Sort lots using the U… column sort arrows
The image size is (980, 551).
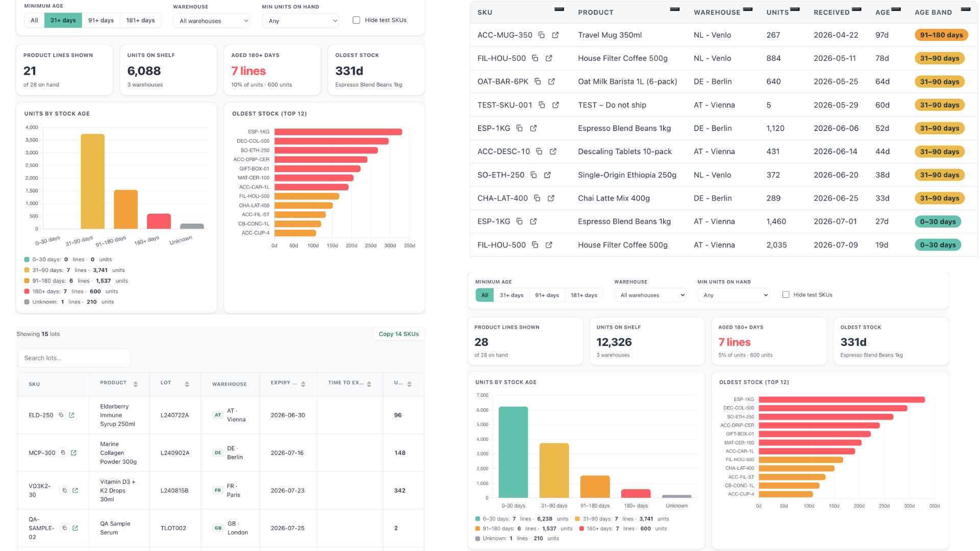pos(409,384)
